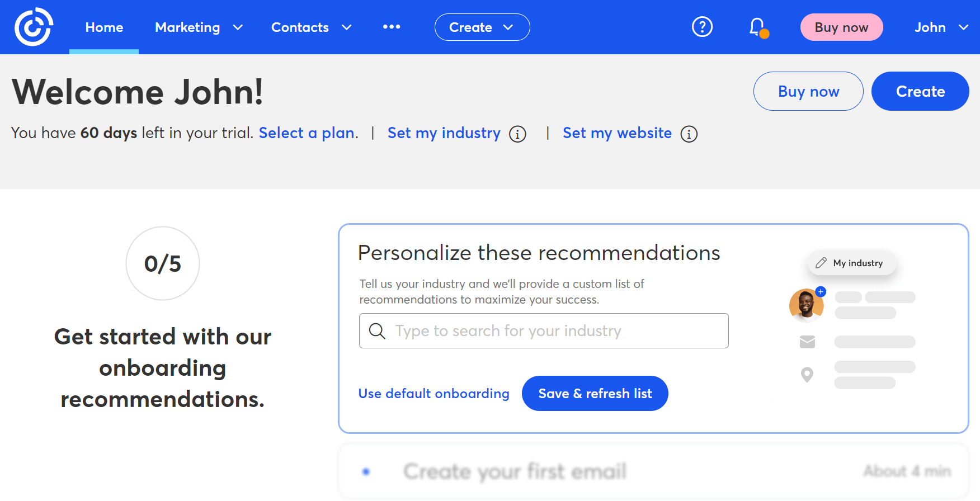Click the search magnifier in the industry field

[x=378, y=331]
